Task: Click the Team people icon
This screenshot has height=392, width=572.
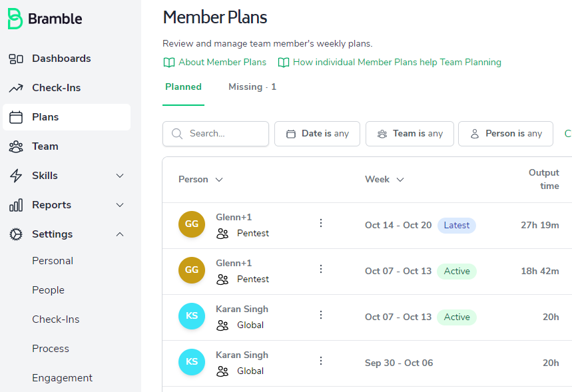Action: pos(16,146)
